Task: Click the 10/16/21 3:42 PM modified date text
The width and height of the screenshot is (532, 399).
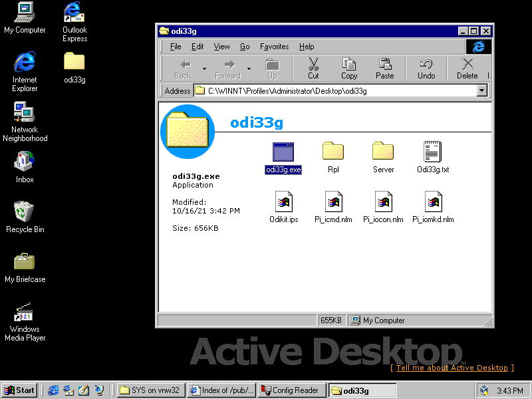Action: click(x=206, y=211)
